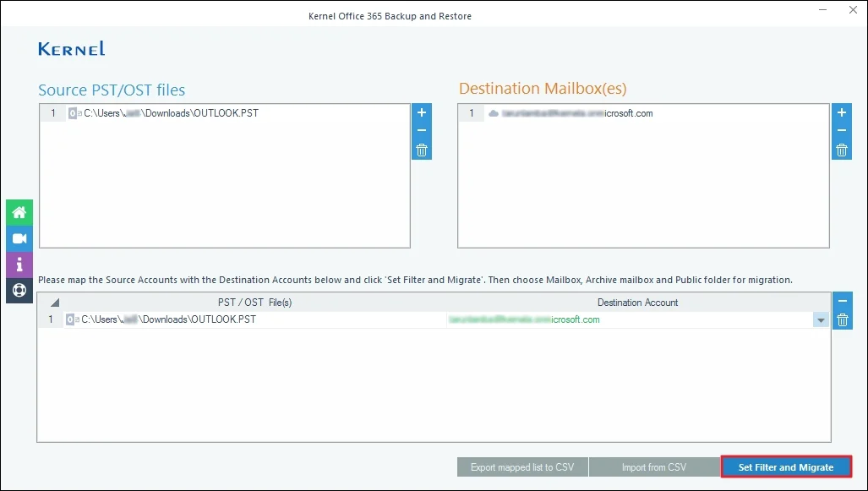868x491 pixels.
Task: Go to Home via green sidebar icon
Action: (19, 213)
